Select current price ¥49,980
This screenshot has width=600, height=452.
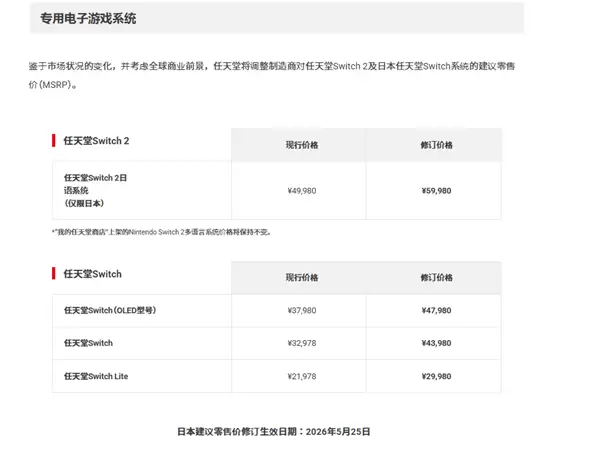pyautogui.click(x=302, y=191)
